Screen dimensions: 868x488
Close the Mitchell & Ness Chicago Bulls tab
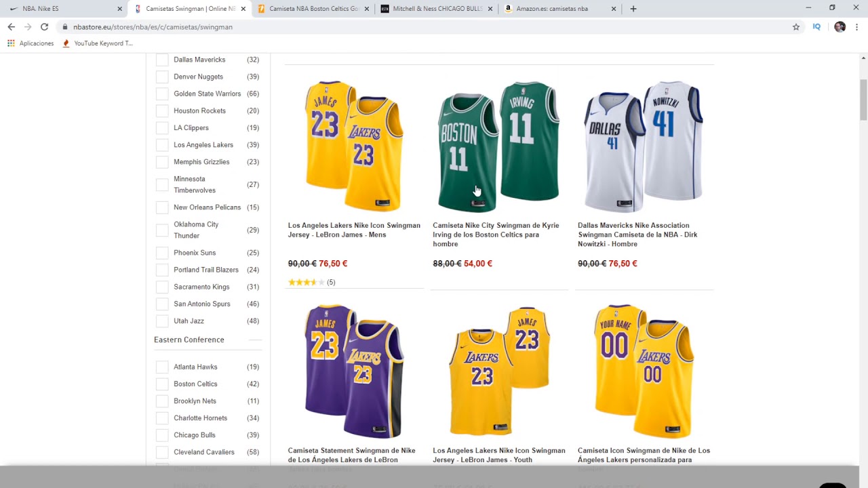[490, 9]
